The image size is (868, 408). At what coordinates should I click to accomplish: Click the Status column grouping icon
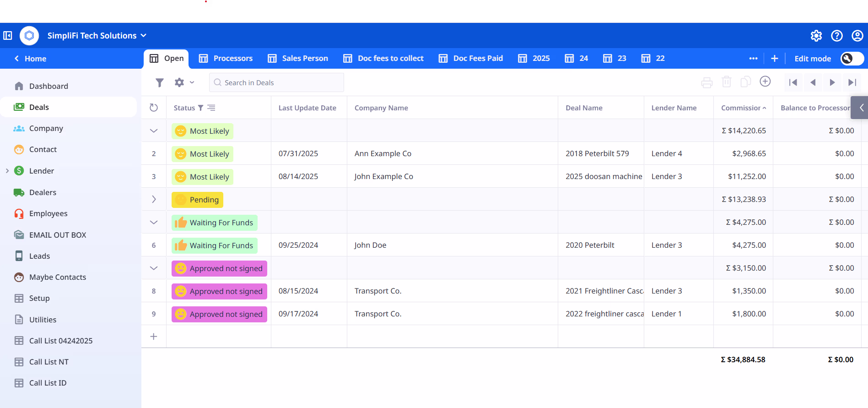(211, 108)
